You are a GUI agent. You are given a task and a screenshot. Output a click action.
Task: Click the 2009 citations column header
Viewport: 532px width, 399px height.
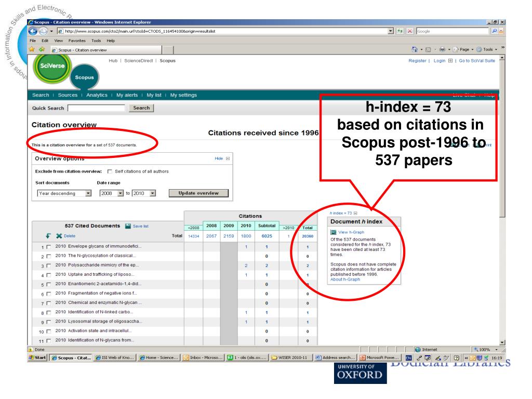pyautogui.click(x=229, y=225)
